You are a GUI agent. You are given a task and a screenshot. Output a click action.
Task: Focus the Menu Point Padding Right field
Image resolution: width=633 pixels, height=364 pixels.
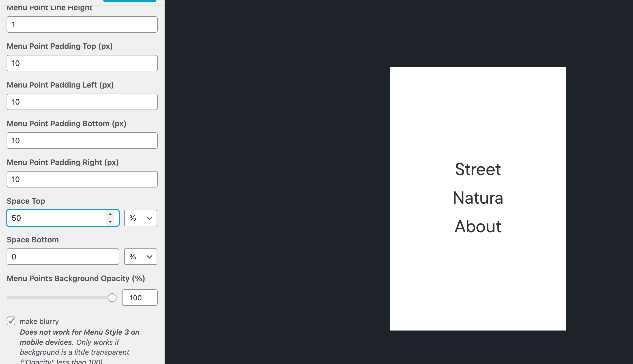click(x=82, y=179)
